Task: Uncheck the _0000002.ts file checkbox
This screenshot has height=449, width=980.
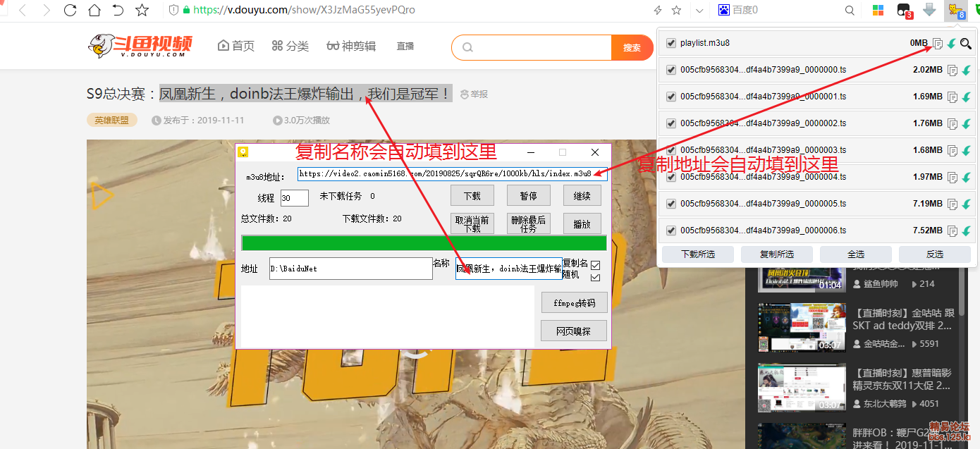Action: coord(670,123)
